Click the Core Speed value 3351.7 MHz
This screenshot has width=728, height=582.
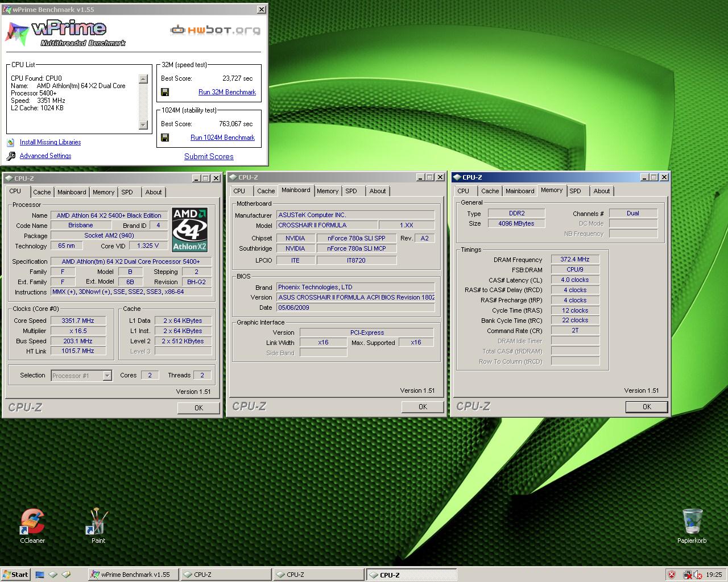(x=78, y=321)
